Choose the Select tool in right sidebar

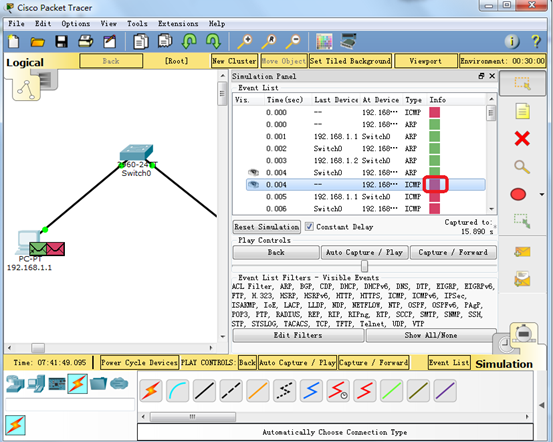pos(522,83)
